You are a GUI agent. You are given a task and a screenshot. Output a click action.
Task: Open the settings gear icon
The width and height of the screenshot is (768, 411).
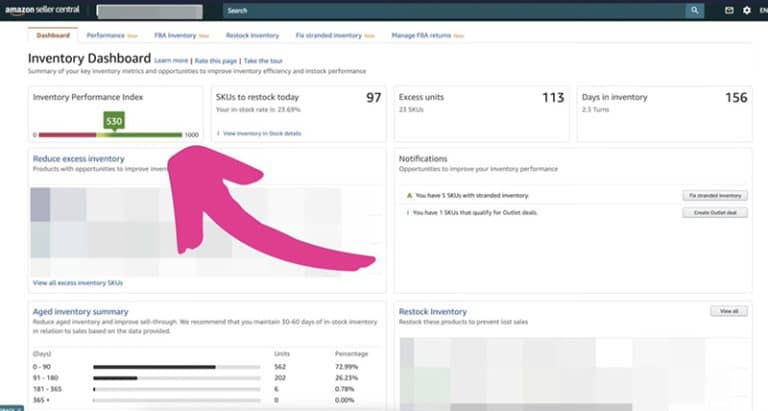[746, 10]
